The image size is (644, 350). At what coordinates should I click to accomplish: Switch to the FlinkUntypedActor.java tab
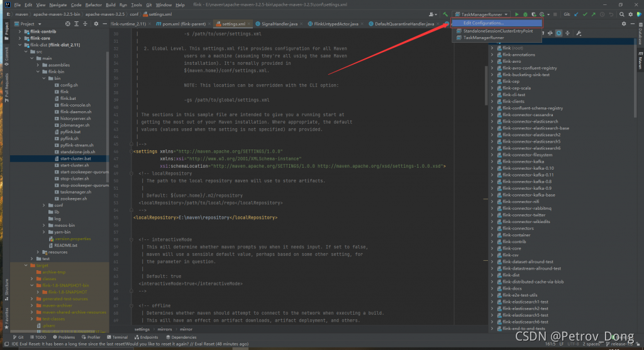point(336,24)
